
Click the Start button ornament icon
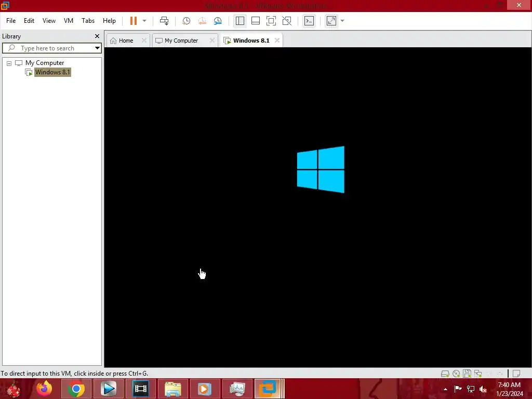(14, 389)
